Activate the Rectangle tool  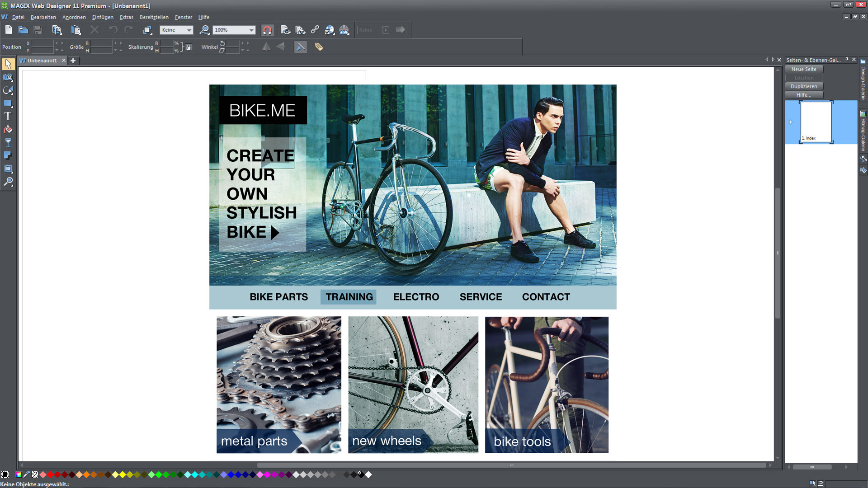[x=8, y=103]
